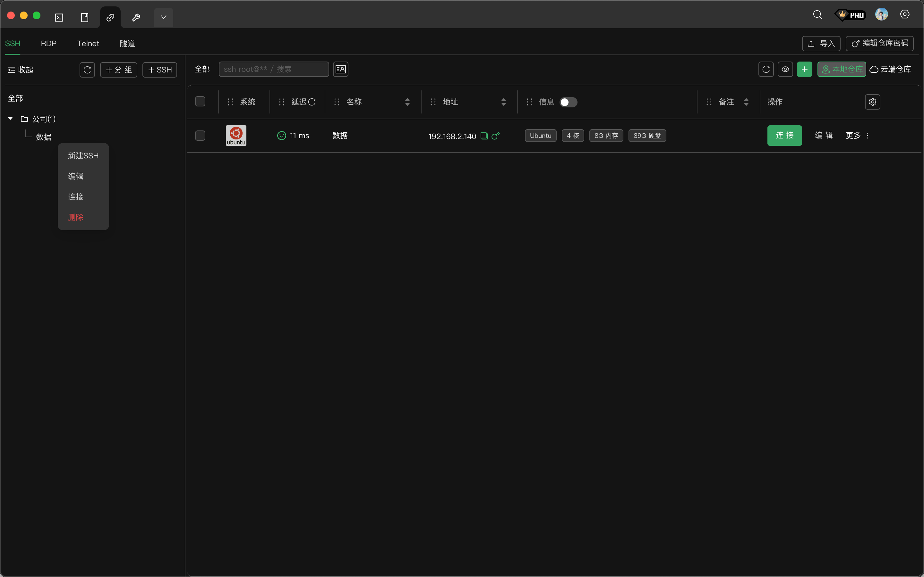Toggle the 信息 switch
924x577 pixels.
[568, 102]
